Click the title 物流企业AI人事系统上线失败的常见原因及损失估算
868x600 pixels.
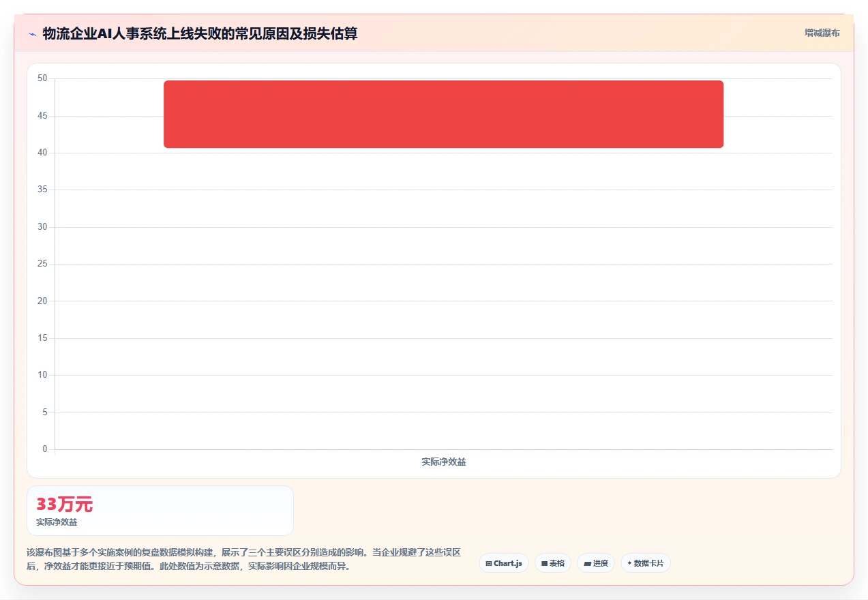[x=200, y=33]
